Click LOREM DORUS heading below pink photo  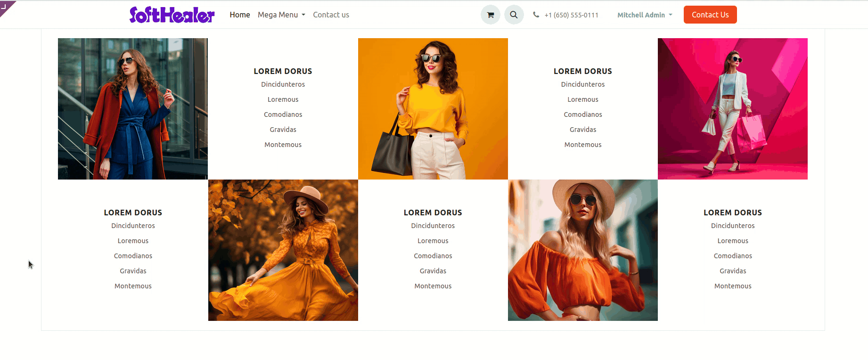coord(733,213)
